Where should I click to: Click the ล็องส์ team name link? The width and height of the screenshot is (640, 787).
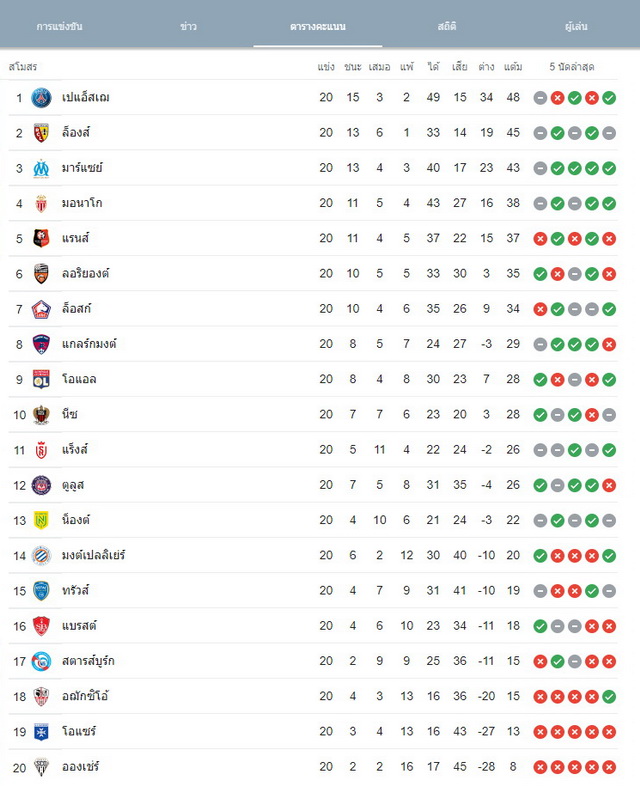pos(76,133)
